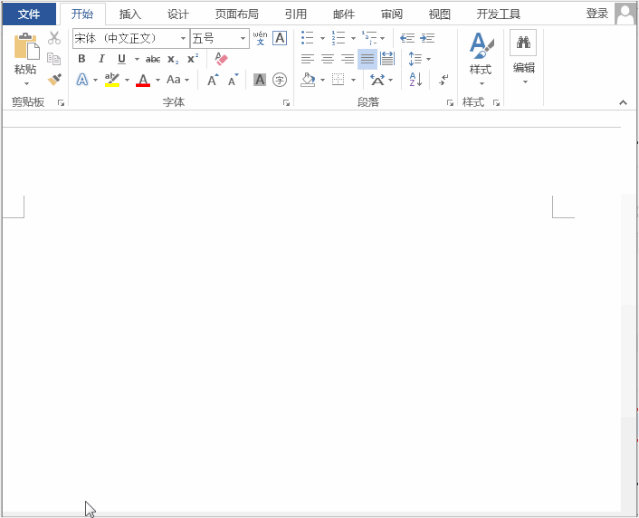
Task: Click the 登录 sign-in link
Action: (597, 13)
